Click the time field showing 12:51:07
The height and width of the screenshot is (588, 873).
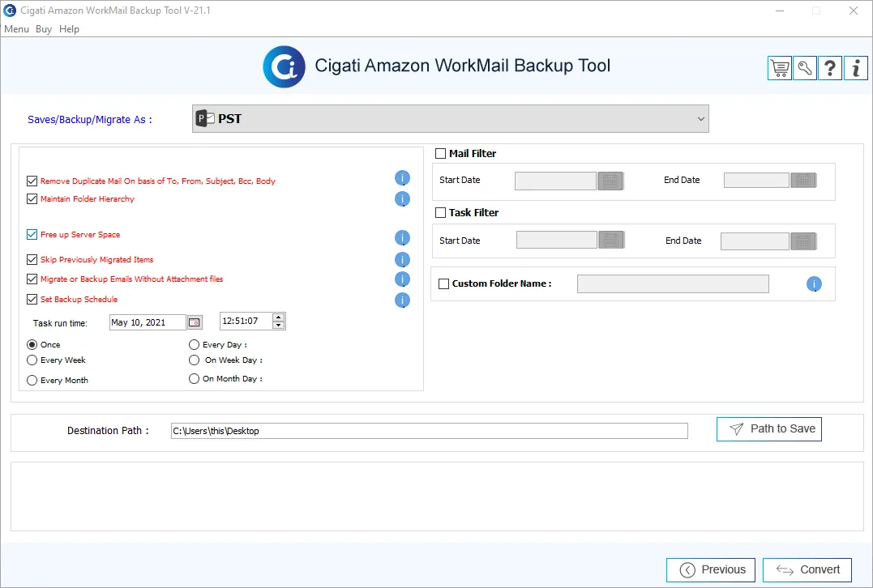tap(246, 321)
